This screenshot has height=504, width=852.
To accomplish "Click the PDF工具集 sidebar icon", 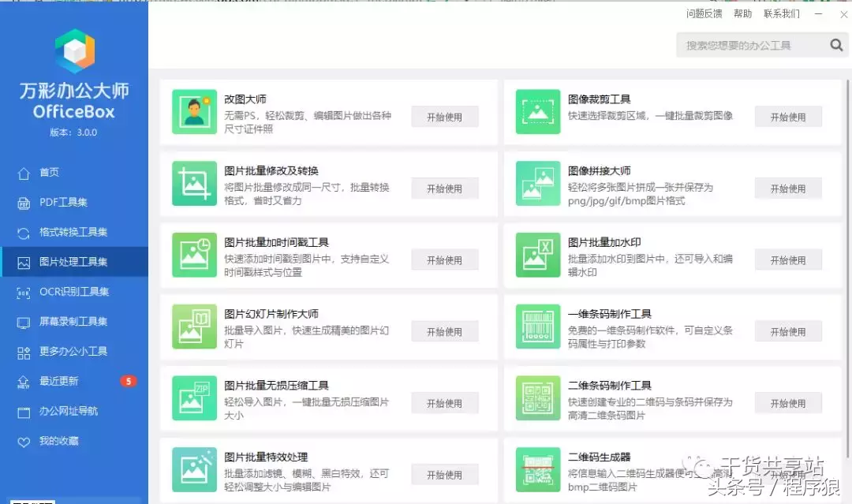I will point(24,203).
